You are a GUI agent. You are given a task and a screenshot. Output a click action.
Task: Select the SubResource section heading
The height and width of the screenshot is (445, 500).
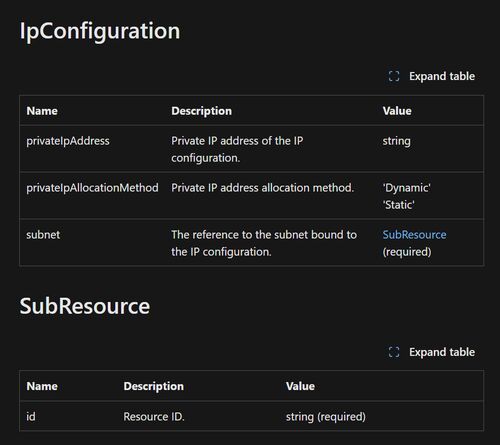(x=85, y=306)
